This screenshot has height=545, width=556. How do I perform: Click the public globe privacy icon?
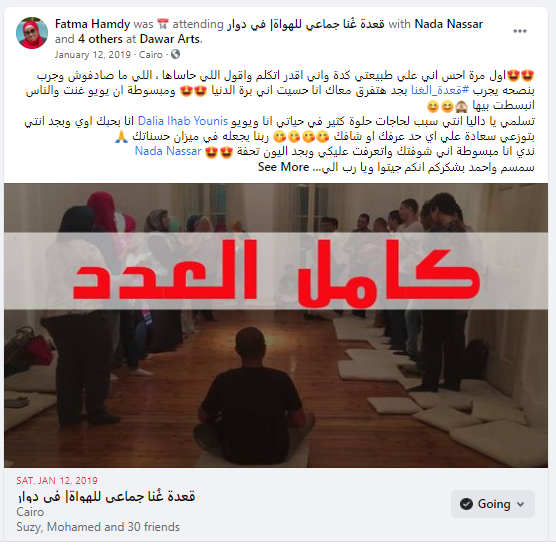click(x=175, y=54)
